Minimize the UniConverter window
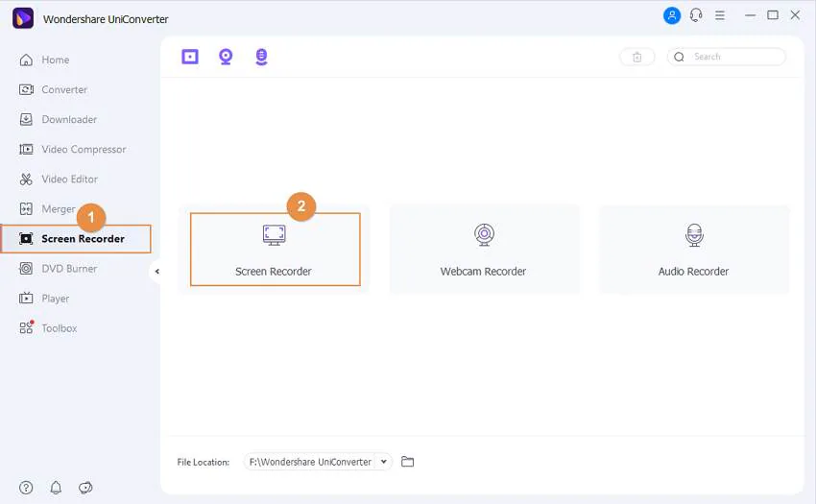 (x=750, y=15)
